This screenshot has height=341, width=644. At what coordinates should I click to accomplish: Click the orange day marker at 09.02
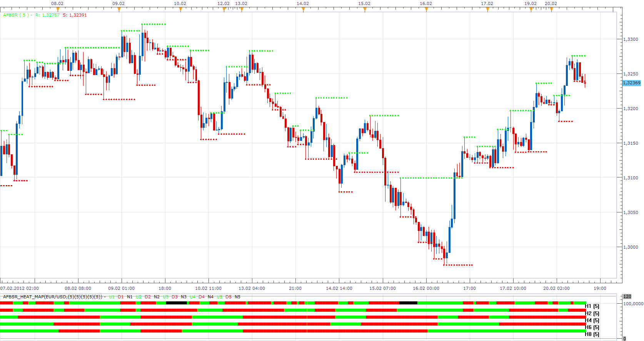tap(119, 10)
